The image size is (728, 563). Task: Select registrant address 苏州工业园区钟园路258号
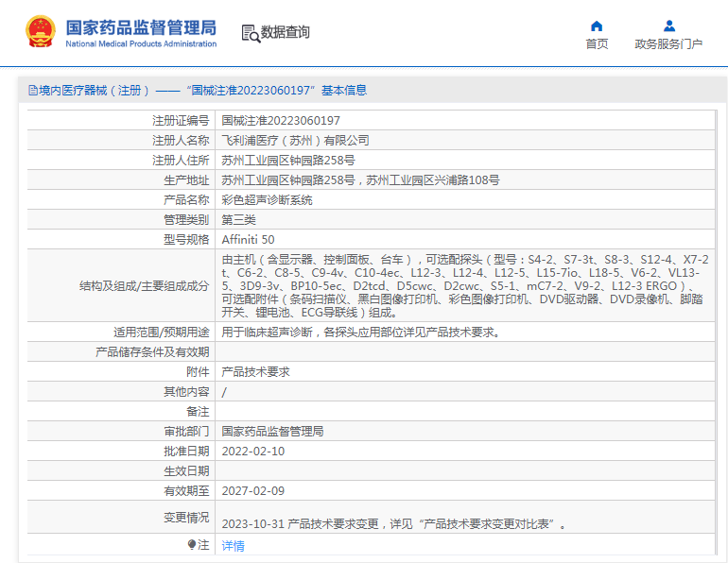(x=287, y=161)
